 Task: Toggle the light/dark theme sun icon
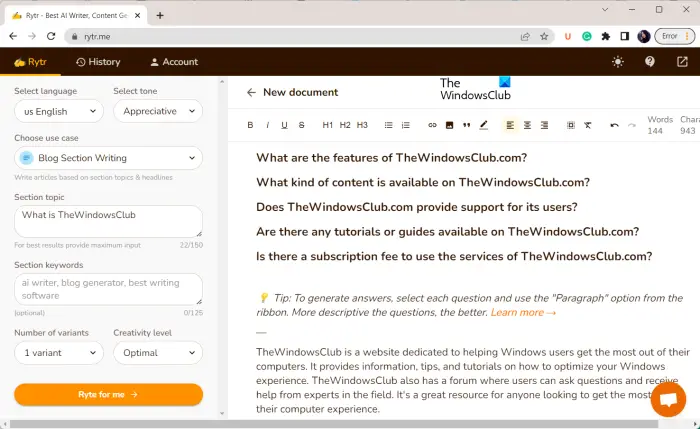click(x=618, y=62)
